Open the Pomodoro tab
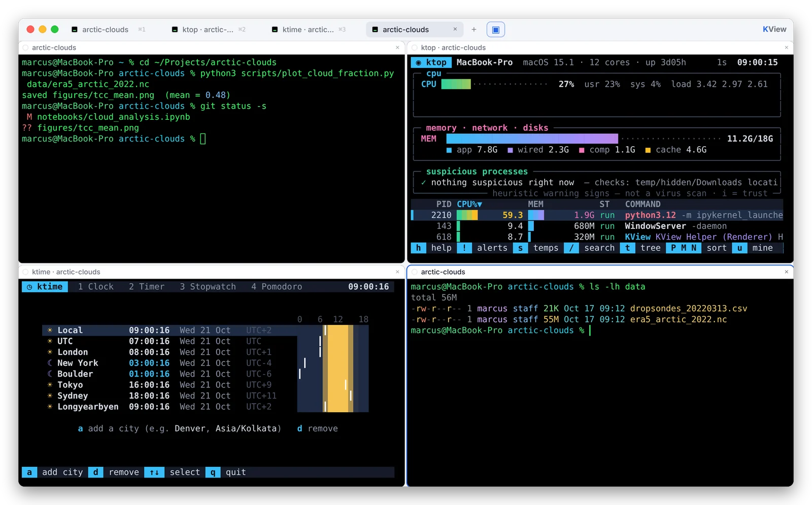Viewport: 812px width, 505px height. (277, 287)
